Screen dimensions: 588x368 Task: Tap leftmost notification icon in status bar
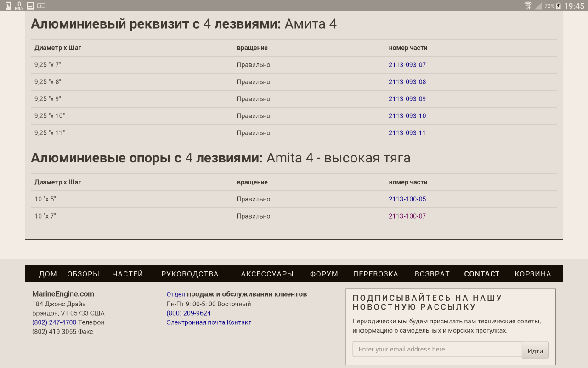[8, 6]
